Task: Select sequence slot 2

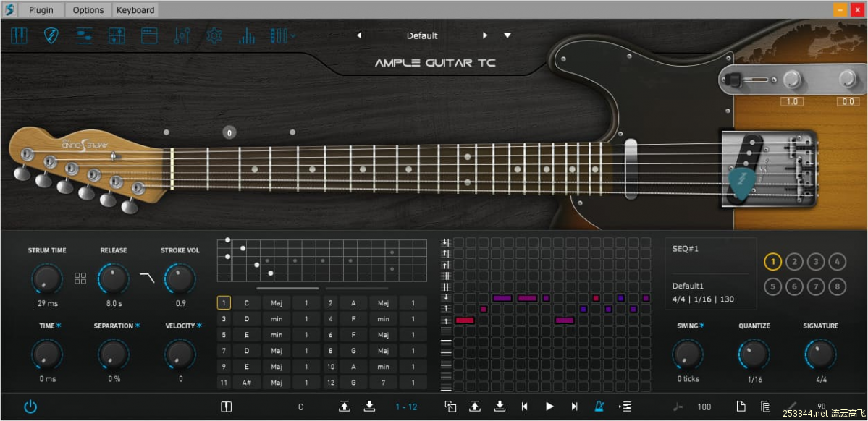Action: tap(794, 262)
